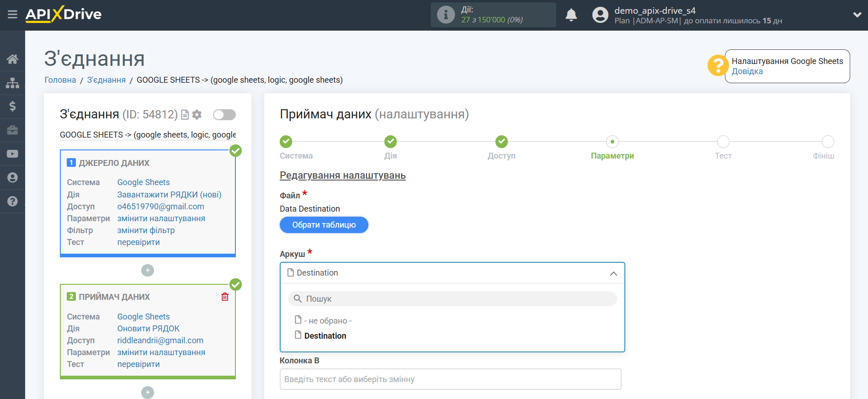Click the Колонка B input field
Viewport: 868px width, 399px height.
[x=450, y=379]
